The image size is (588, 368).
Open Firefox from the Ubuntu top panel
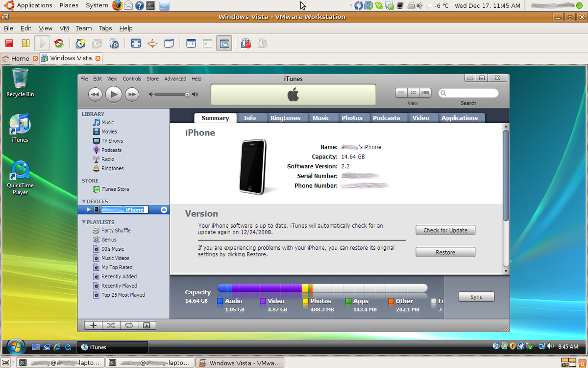(117, 5)
